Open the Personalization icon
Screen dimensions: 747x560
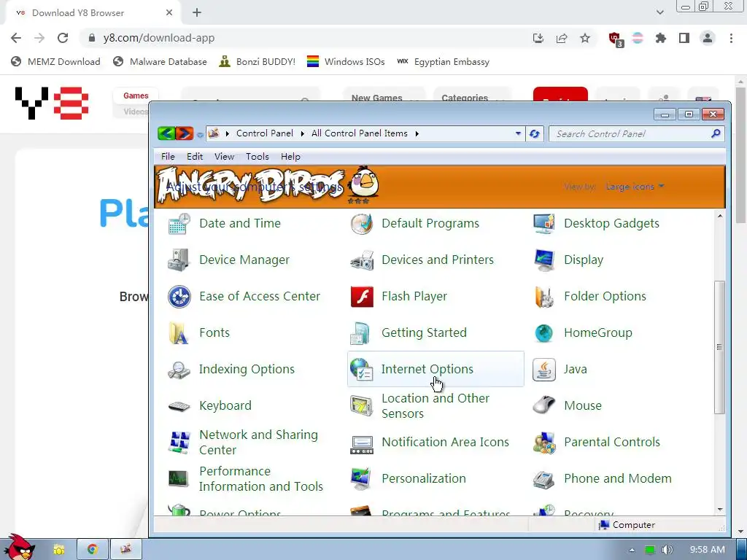point(362,478)
